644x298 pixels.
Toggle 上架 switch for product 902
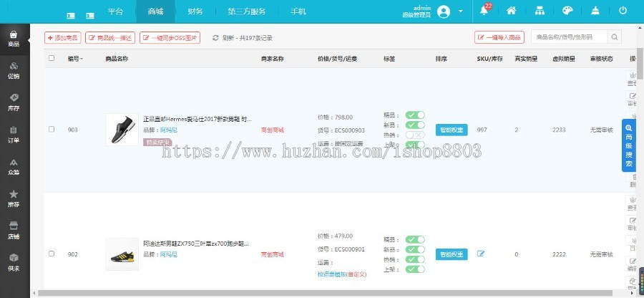point(415,269)
